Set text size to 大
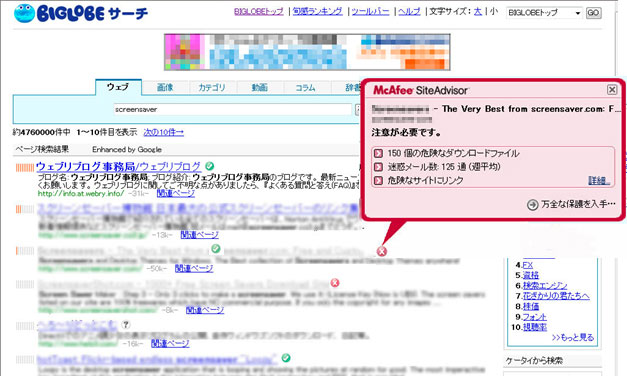 click(477, 11)
